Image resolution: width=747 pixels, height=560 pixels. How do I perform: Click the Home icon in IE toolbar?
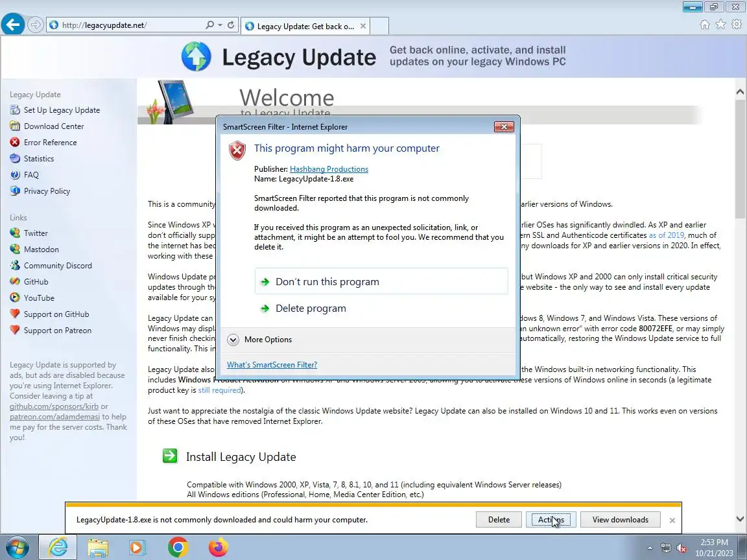point(705,25)
